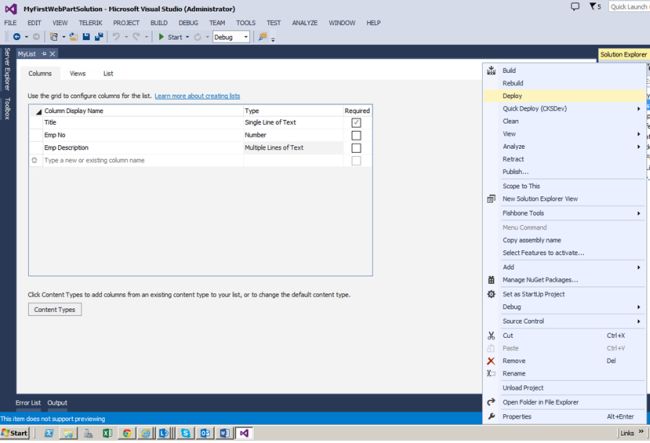The height and width of the screenshot is (443, 650).
Task: Click Excel icon in the taskbar
Action: click(107, 433)
